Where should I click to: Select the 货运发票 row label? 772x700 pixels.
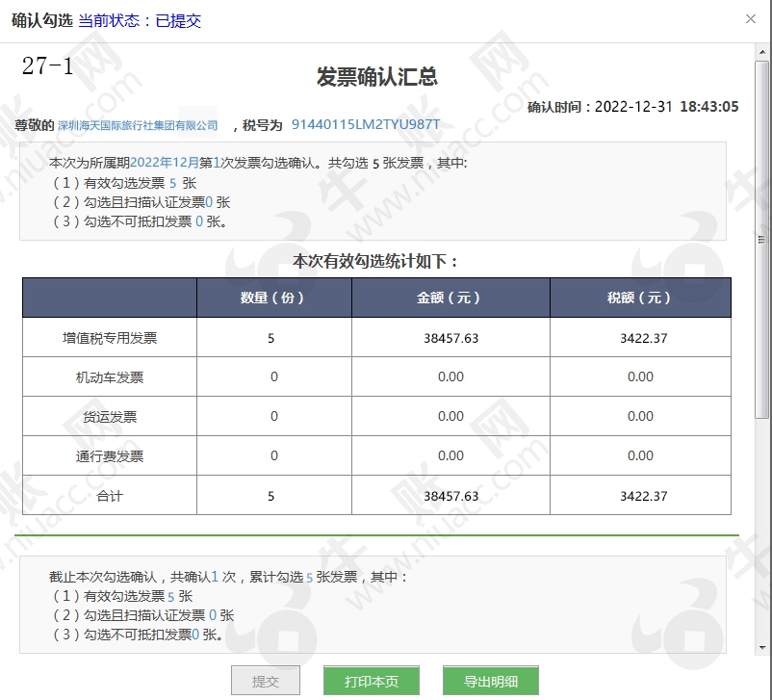[x=110, y=417]
